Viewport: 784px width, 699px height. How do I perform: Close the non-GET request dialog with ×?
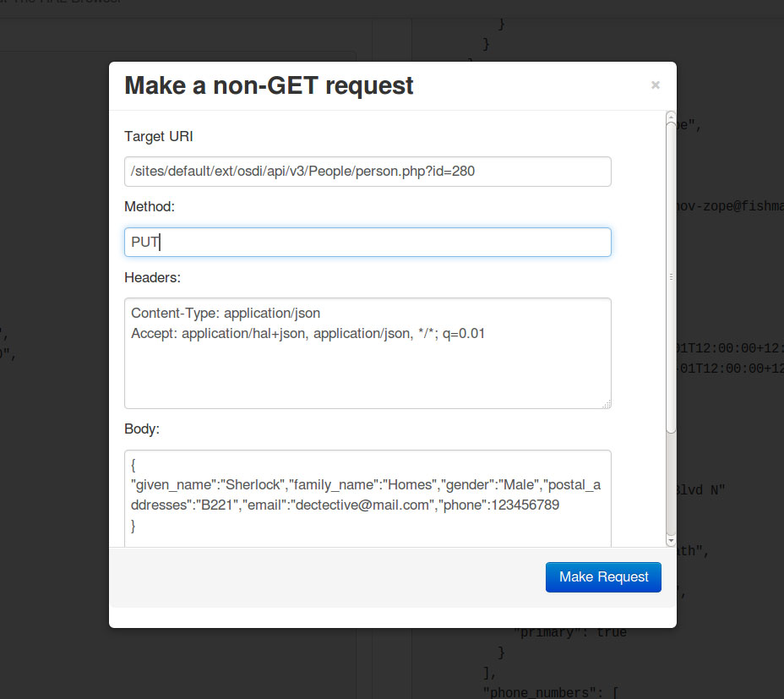[655, 85]
